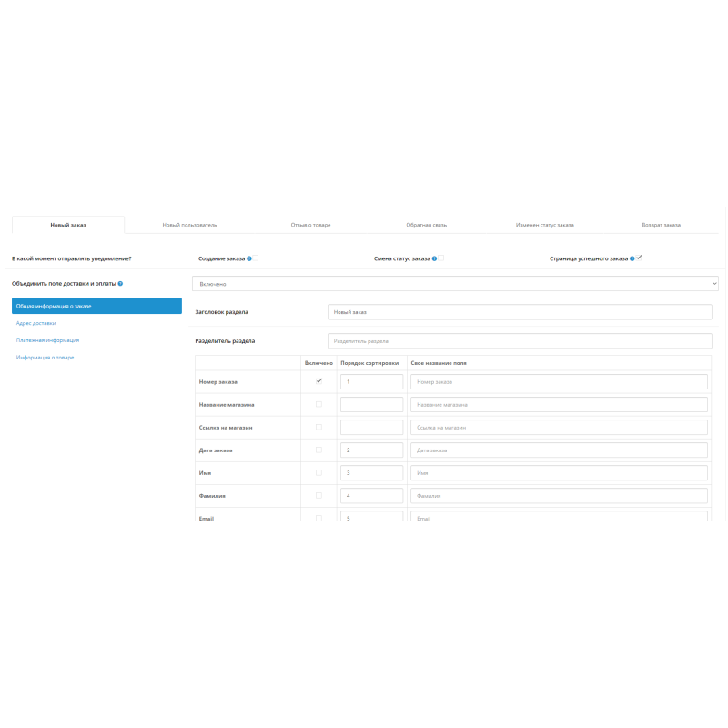
Task: Uncheck "Номер заказа" in the fields table
Action: pyautogui.click(x=318, y=381)
